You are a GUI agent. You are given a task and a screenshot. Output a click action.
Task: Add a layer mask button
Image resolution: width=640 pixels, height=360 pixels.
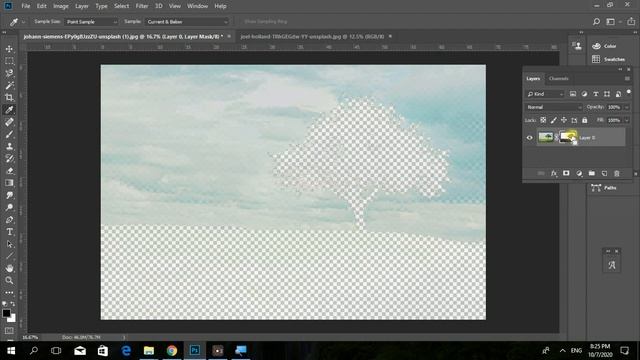click(566, 173)
